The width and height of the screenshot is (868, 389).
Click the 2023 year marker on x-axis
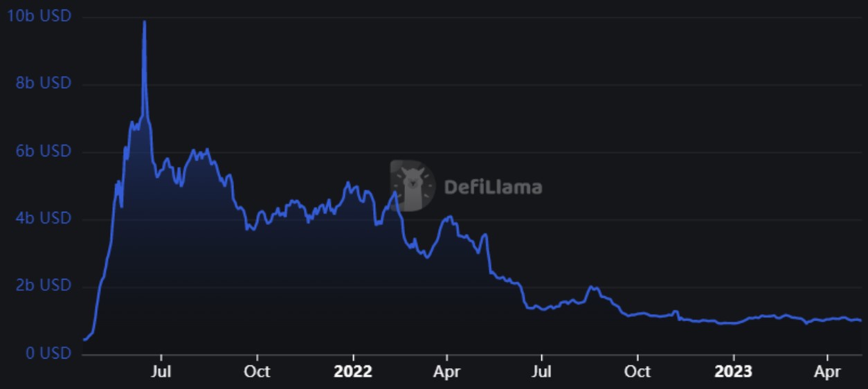click(733, 372)
